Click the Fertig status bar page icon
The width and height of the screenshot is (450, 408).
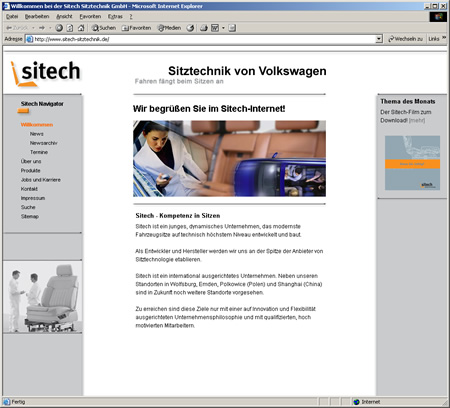pos(7,402)
